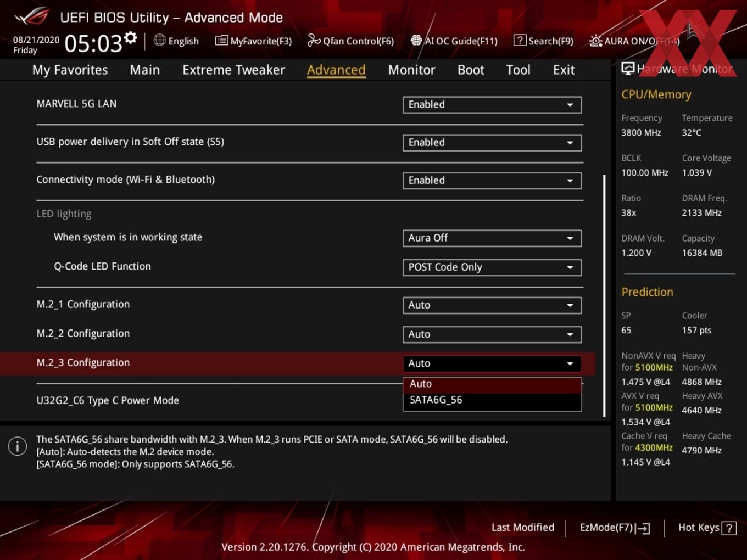The height and width of the screenshot is (560, 747).
Task: Click the 08/21/2020 date text
Action: tap(36, 40)
